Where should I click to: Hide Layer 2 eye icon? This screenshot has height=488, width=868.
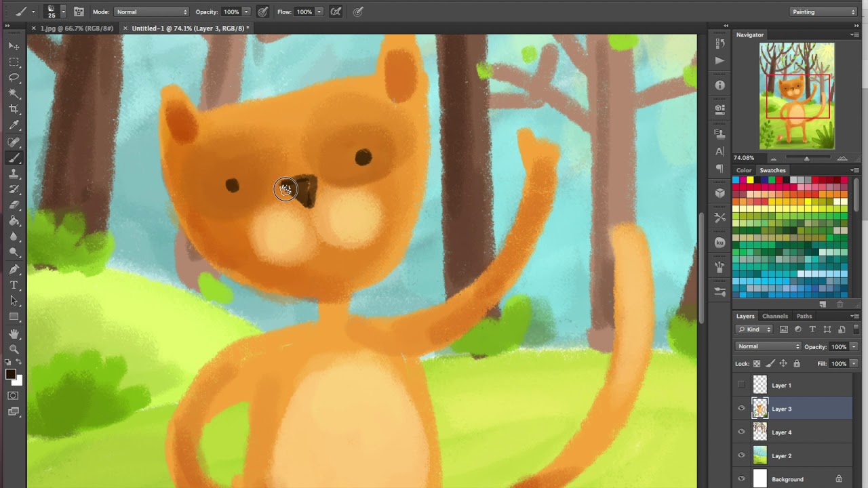point(741,455)
